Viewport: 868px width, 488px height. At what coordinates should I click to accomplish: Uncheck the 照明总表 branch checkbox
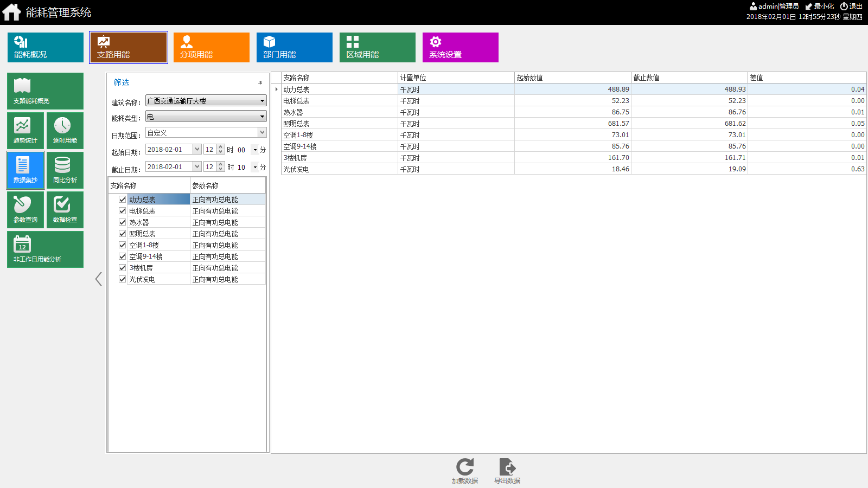point(122,234)
